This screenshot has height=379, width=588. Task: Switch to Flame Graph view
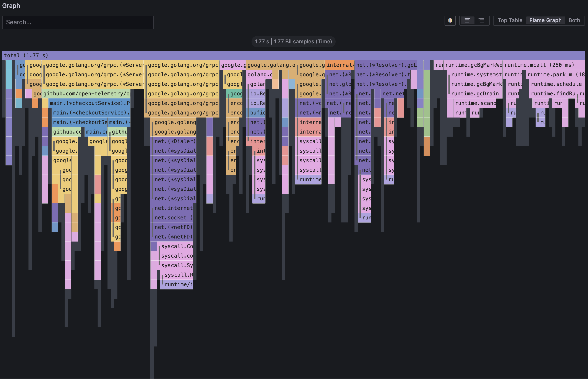(545, 20)
